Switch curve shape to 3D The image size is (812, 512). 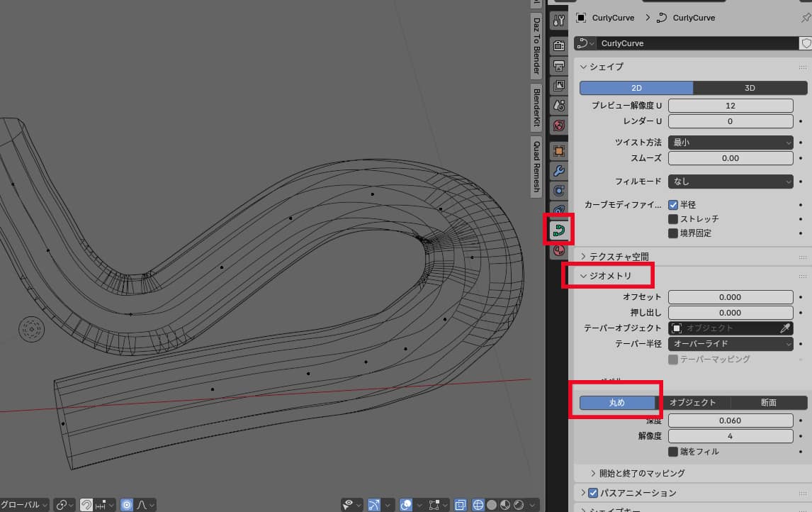[x=750, y=88]
